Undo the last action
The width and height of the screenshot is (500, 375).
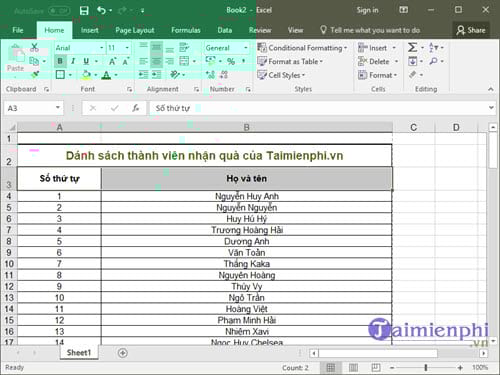(x=101, y=11)
